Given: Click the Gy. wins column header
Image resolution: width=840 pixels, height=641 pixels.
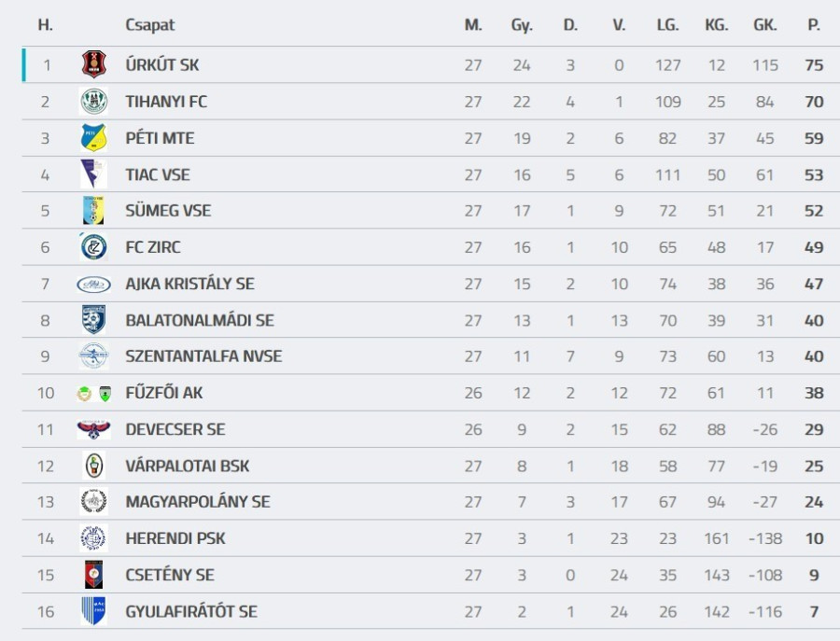Looking at the screenshot, I should click(x=522, y=25).
